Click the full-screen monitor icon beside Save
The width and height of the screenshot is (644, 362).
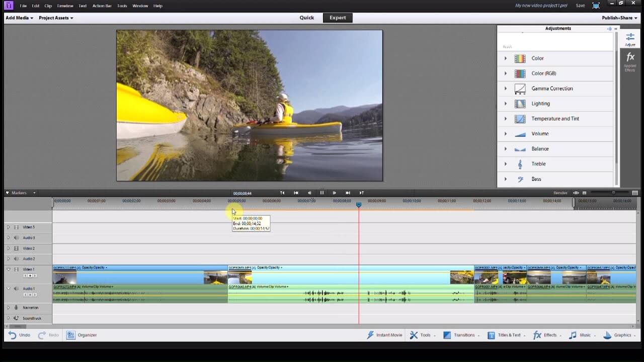pyautogui.click(x=596, y=6)
